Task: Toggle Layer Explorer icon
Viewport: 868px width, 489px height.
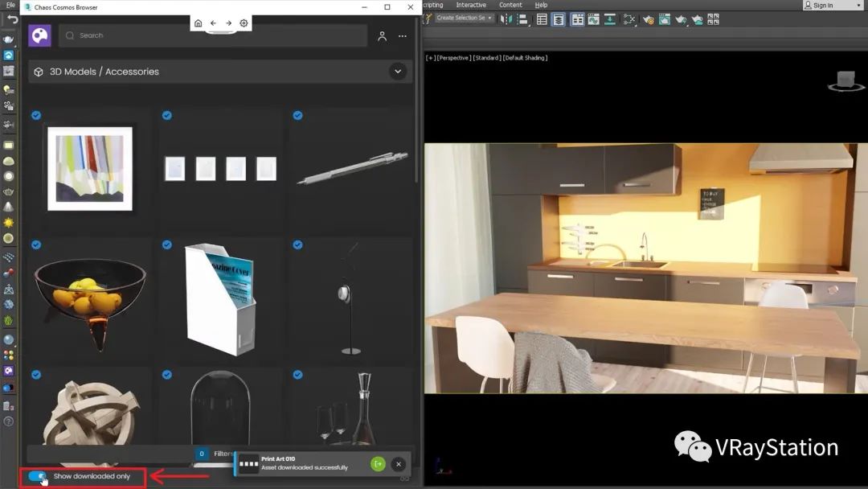Action: coord(559,19)
